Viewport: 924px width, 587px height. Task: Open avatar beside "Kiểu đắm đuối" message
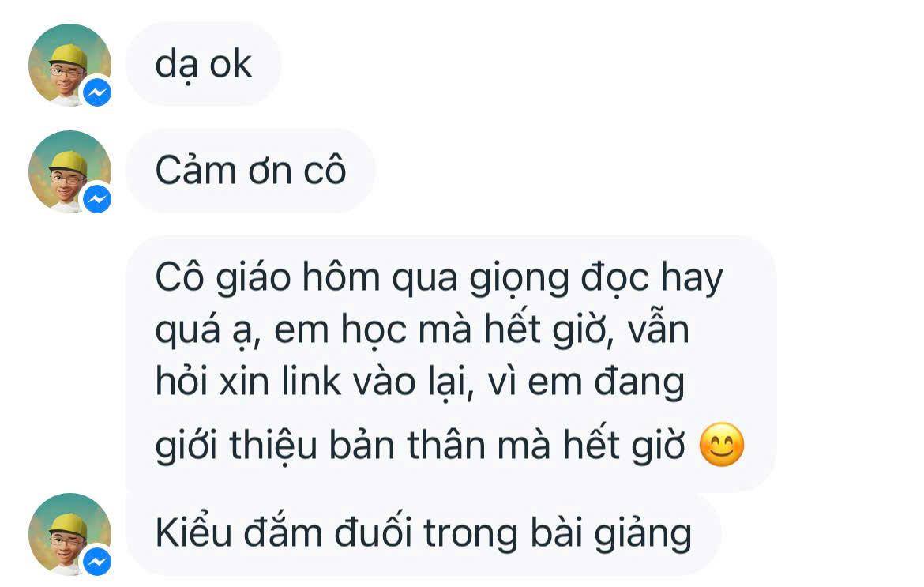pyautogui.click(x=69, y=534)
